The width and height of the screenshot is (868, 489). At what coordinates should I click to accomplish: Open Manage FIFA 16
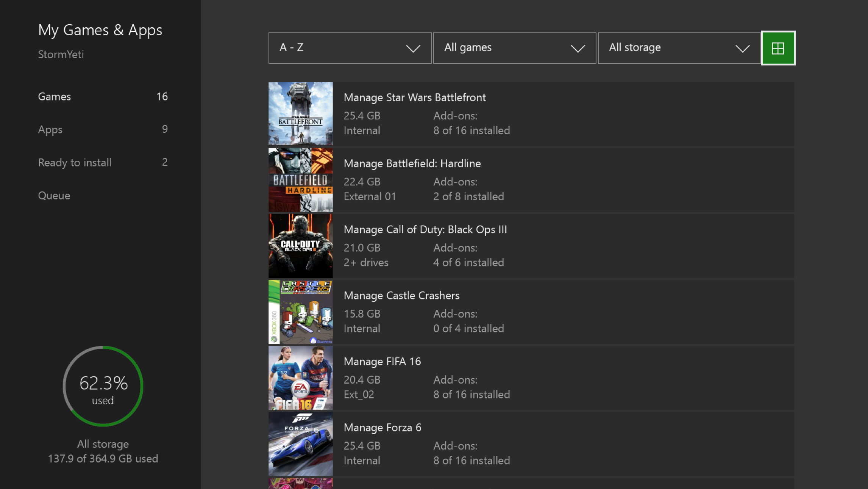[531, 378]
